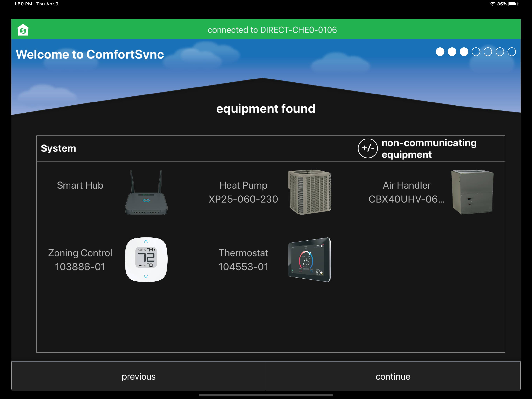The width and height of the screenshot is (532, 399).
Task: Tap the third filled progress dot
Action: pos(464,52)
